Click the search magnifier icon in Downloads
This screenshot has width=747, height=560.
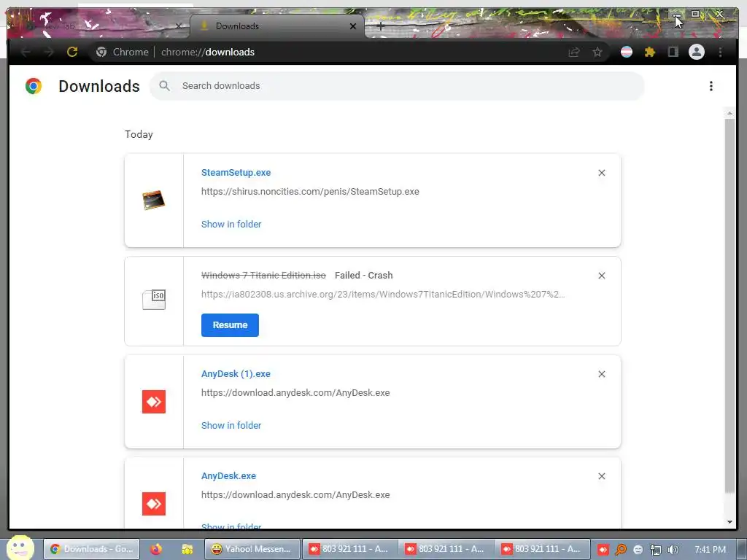click(x=164, y=86)
